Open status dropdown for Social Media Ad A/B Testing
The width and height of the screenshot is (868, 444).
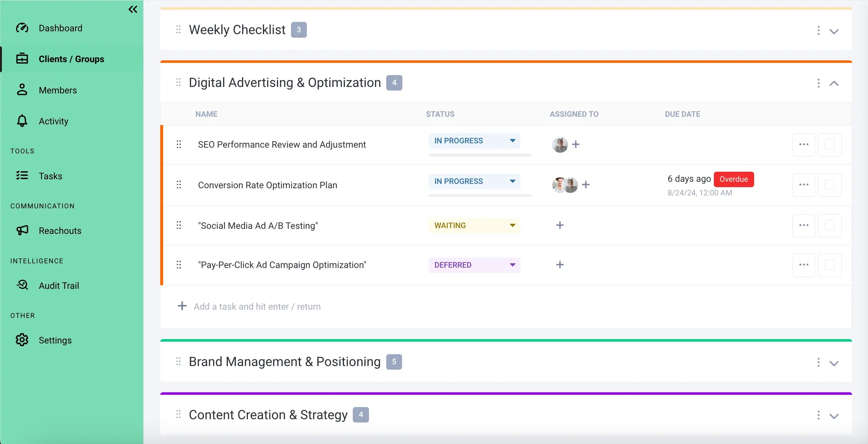(512, 225)
